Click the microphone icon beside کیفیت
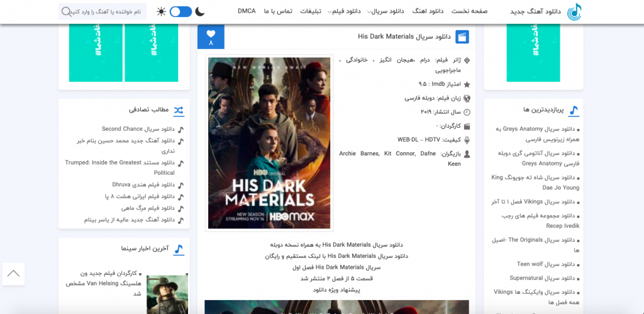This screenshot has height=314, width=644. tap(467, 140)
